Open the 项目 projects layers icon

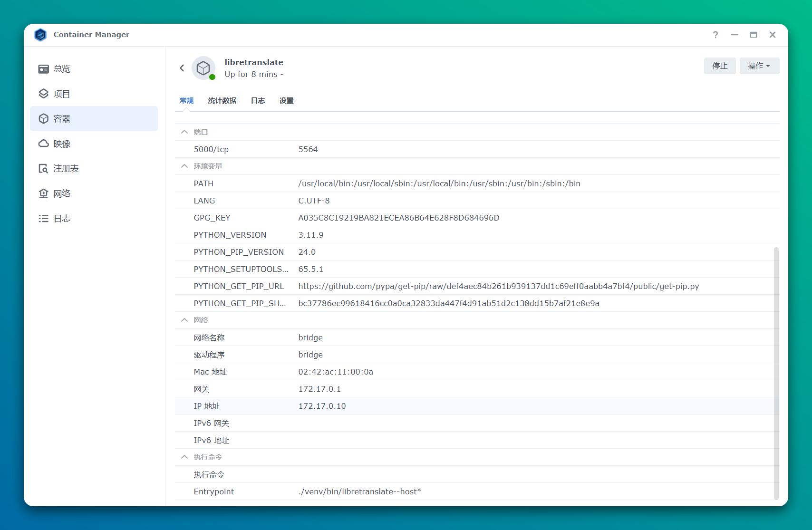44,94
